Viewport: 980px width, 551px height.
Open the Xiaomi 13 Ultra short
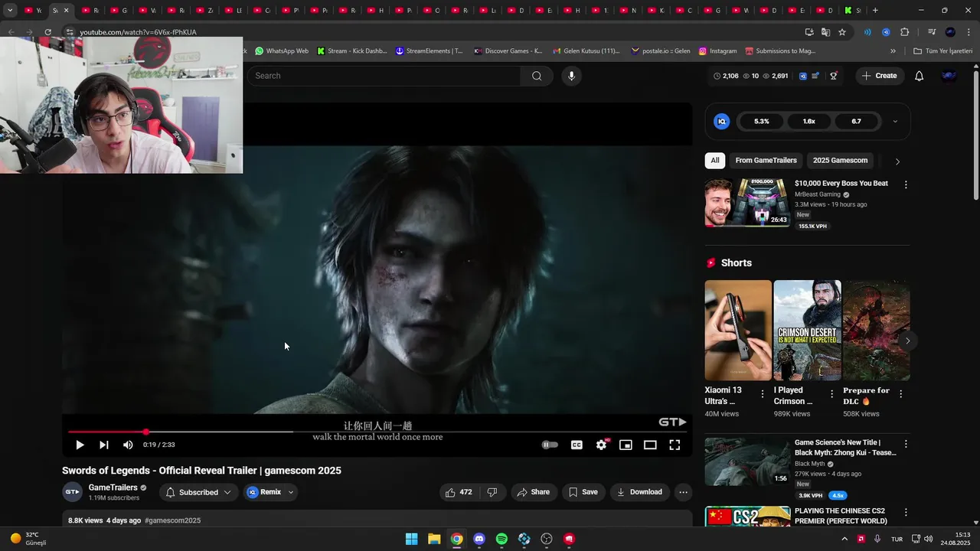(x=738, y=331)
